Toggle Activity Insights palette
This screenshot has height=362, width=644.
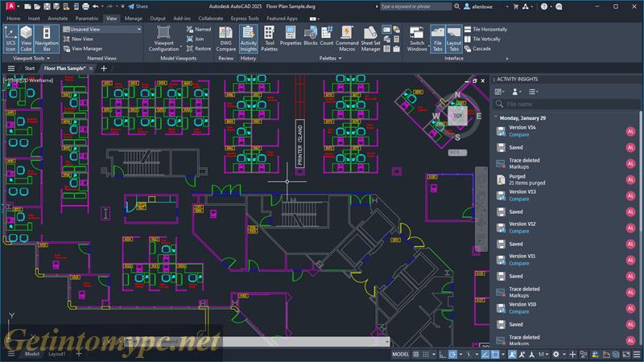click(248, 39)
